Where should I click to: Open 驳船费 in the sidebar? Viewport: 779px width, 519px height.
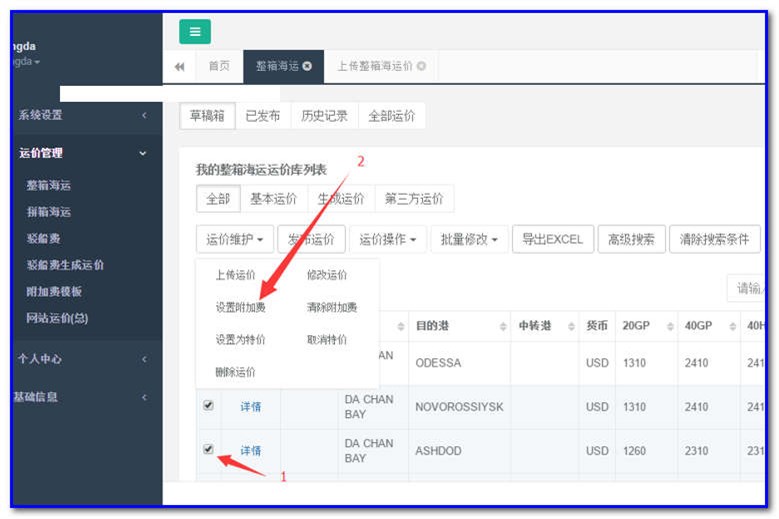pos(44,238)
